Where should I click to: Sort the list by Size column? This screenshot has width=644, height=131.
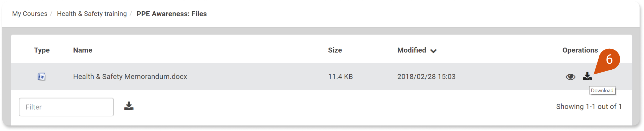pos(335,50)
